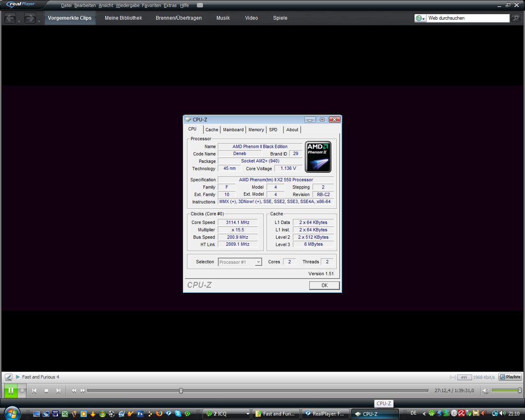
Task: Mute audio with the speaker icon
Action: coord(486,391)
